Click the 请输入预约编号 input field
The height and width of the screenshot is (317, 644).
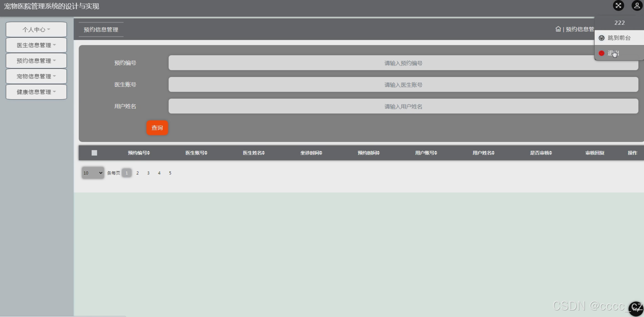coord(403,63)
